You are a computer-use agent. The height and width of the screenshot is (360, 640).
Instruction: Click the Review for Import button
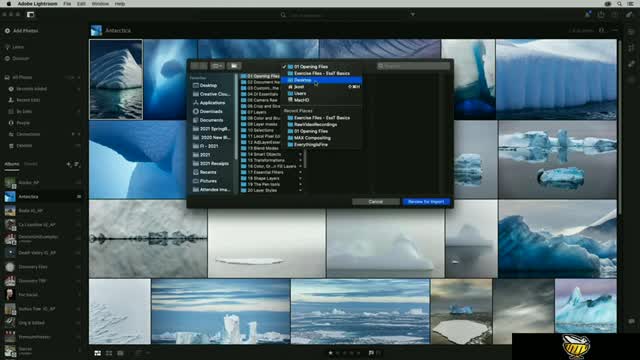(426, 202)
